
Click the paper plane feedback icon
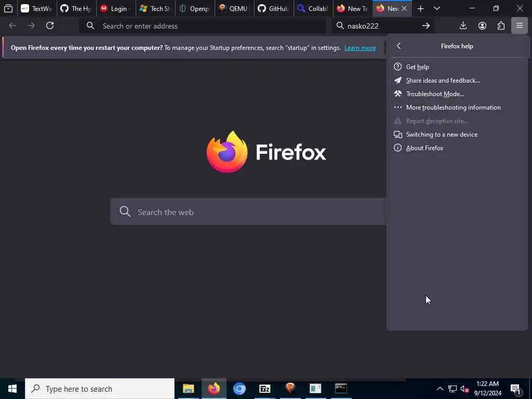tap(397, 81)
